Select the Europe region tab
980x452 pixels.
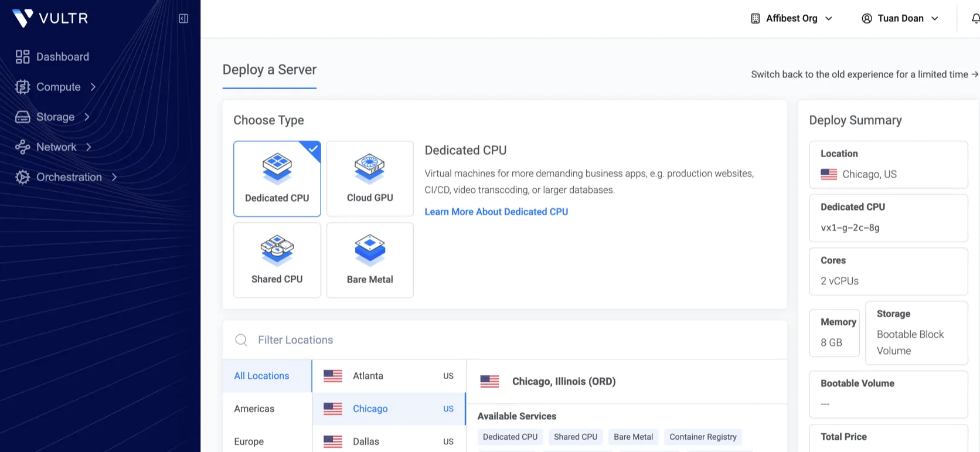click(x=267, y=441)
